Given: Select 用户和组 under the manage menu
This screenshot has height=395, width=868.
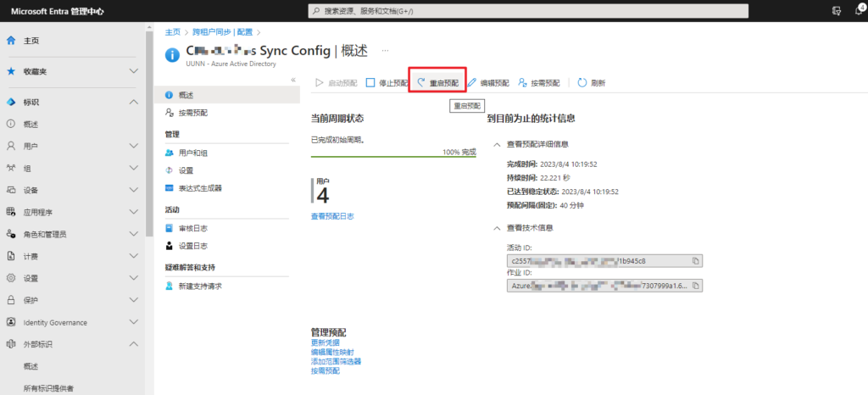Looking at the screenshot, I should (x=192, y=153).
